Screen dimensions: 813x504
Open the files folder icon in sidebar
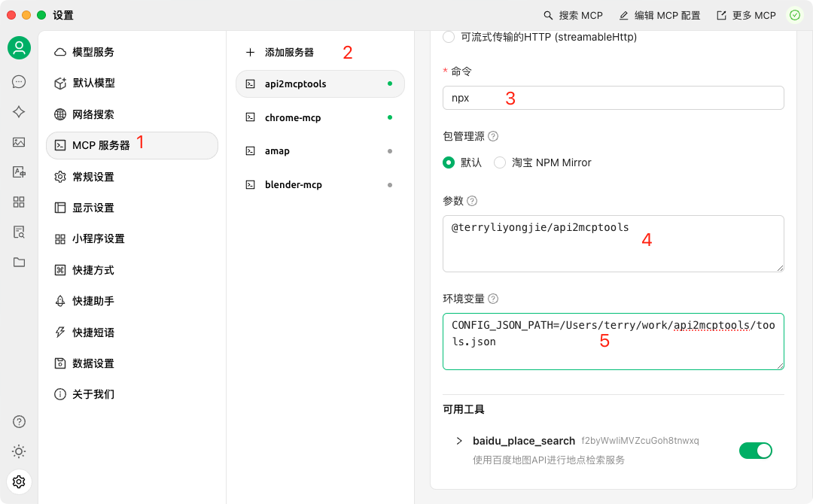[19, 262]
